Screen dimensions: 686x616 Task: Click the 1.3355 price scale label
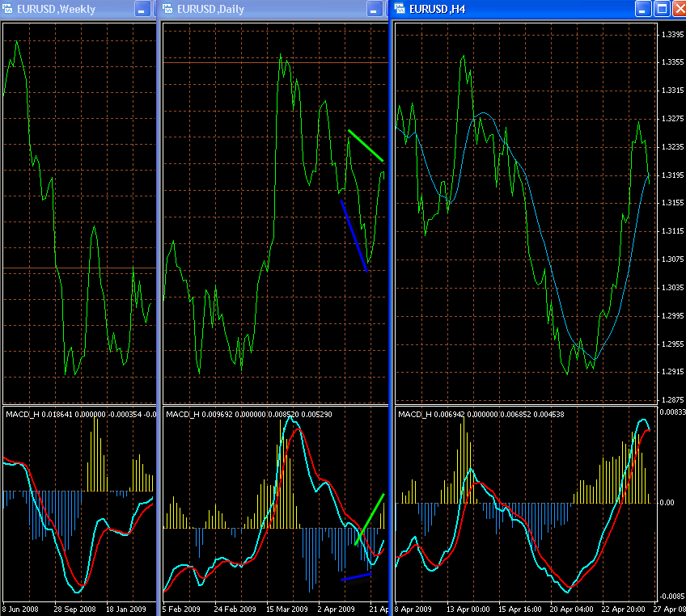pos(673,62)
